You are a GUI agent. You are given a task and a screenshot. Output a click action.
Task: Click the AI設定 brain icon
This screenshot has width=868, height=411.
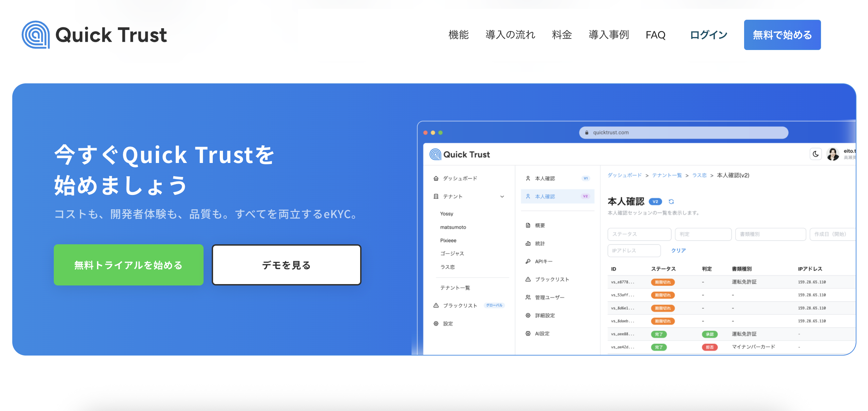coord(528,333)
